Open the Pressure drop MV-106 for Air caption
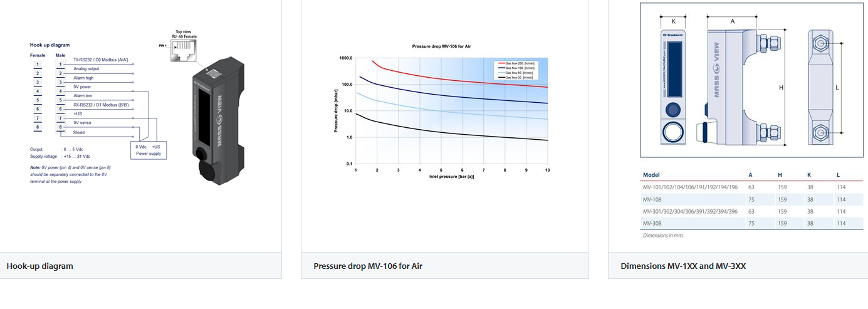Viewport: 868px width, 309px height. [x=368, y=266]
